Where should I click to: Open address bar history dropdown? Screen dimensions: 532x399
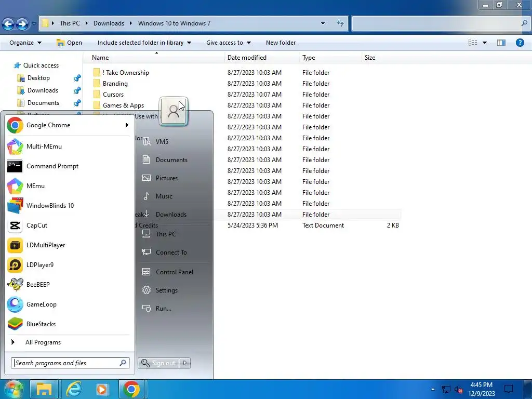[x=323, y=23]
